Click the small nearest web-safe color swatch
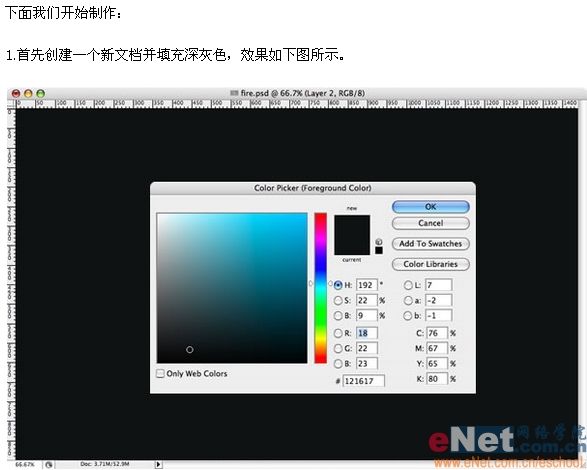 [379, 250]
